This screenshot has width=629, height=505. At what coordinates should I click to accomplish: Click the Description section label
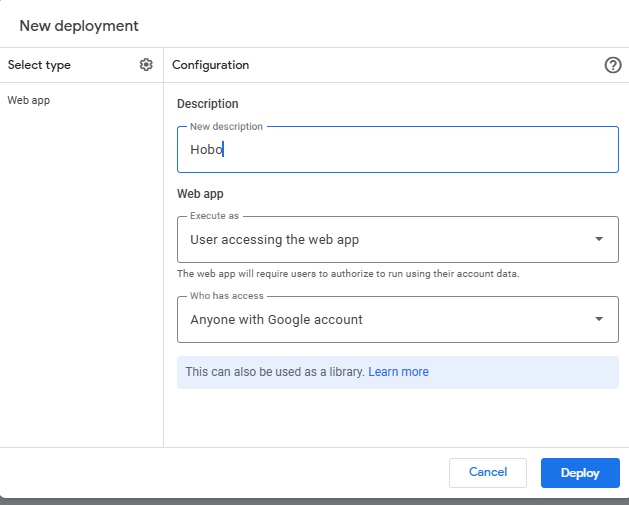point(207,104)
